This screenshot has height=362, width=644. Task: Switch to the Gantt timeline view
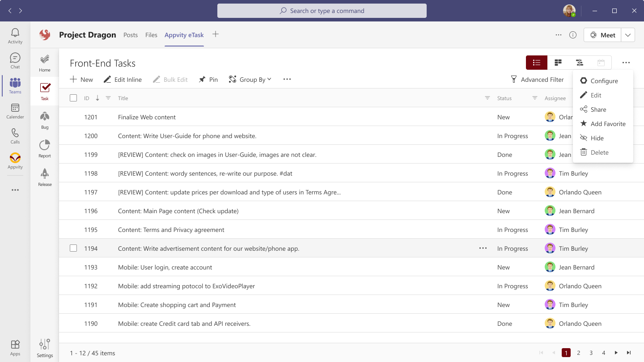click(580, 63)
